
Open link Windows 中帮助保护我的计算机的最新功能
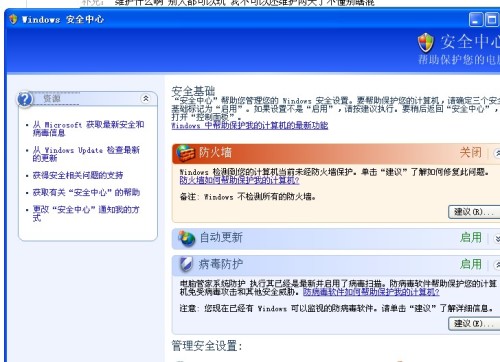tap(250, 126)
